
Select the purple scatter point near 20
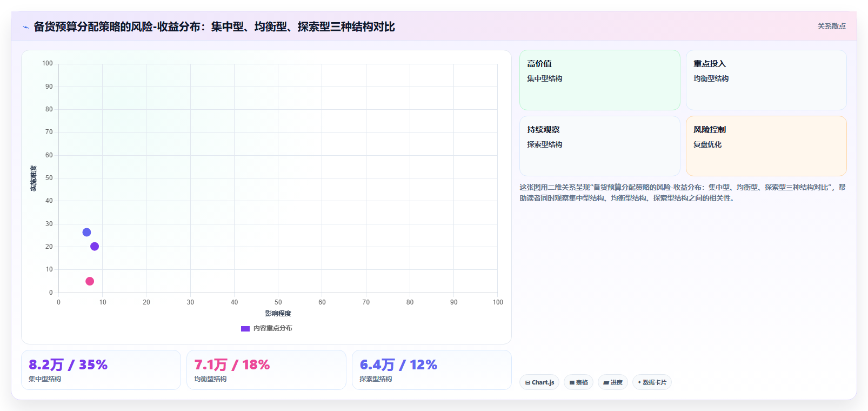(95, 247)
